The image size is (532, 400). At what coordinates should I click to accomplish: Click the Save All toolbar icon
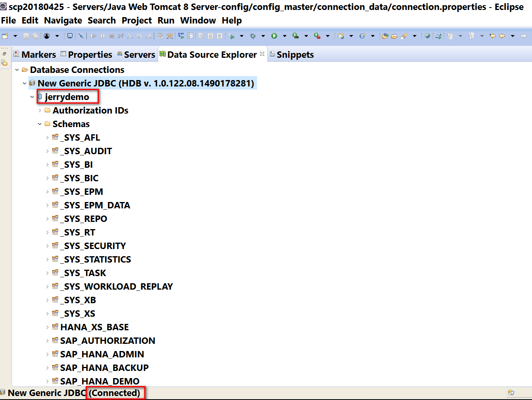[x=35, y=36]
